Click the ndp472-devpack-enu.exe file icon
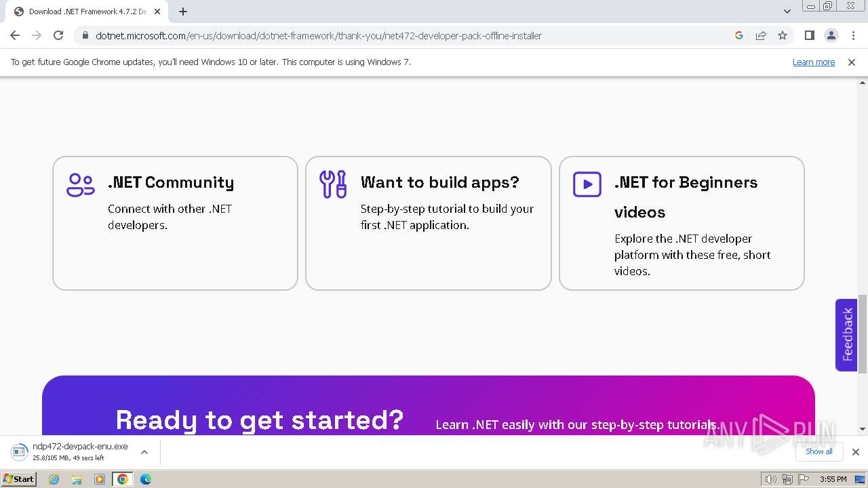 coord(19,451)
